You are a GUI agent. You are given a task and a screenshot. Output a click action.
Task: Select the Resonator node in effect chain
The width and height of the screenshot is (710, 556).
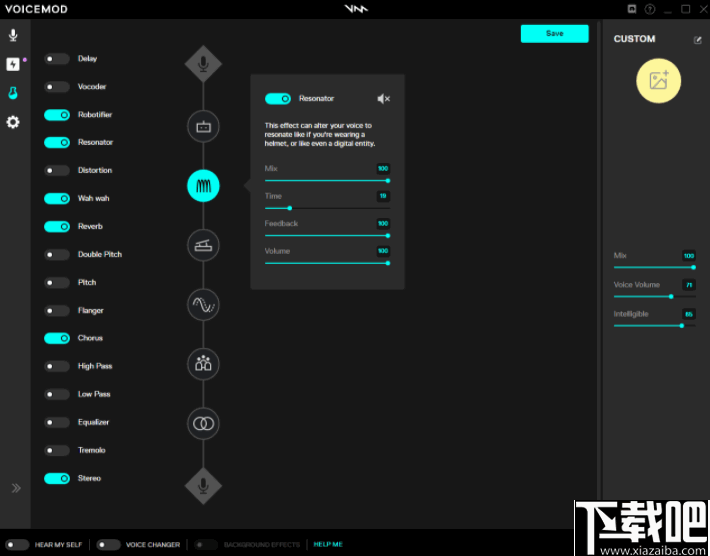pos(203,186)
